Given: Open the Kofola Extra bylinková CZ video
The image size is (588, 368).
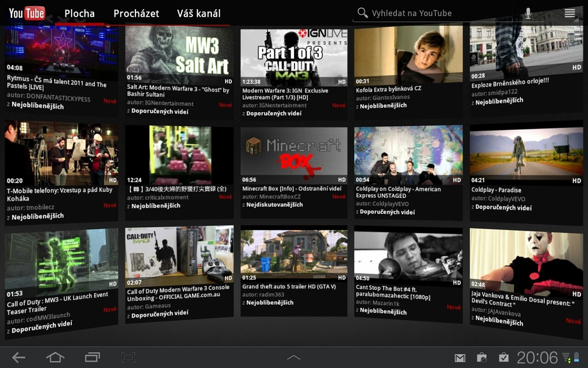Looking at the screenshot, I should click(x=408, y=55).
